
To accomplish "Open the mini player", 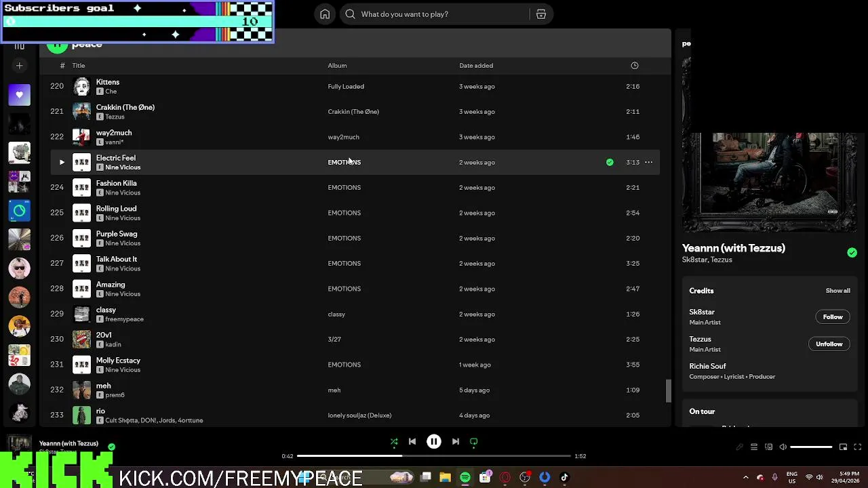I will pos(843,447).
